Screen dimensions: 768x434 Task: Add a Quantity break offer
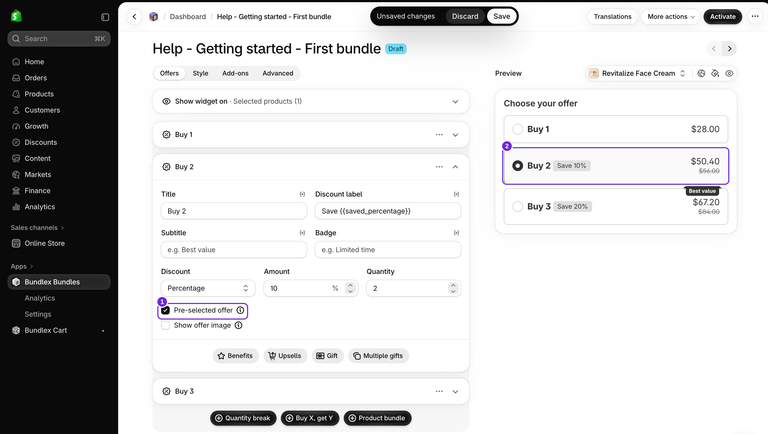click(243, 418)
